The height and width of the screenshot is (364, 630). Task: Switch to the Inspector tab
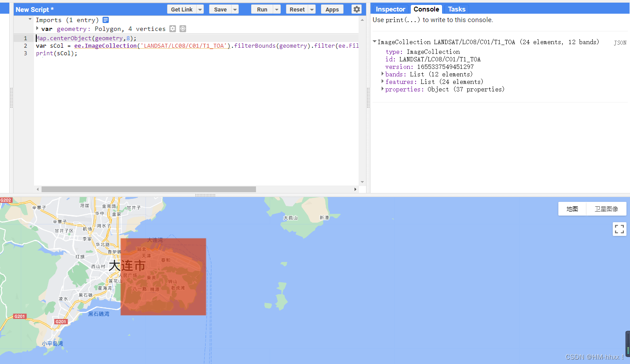[x=390, y=9]
